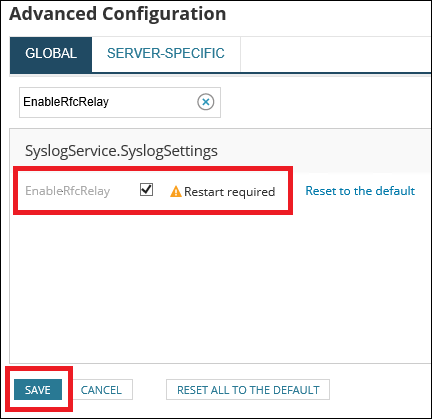Image resolution: width=432 pixels, height=419 pixels.
Task: Clear the EnableRfcRelay search text
Action: coord(206,102)
